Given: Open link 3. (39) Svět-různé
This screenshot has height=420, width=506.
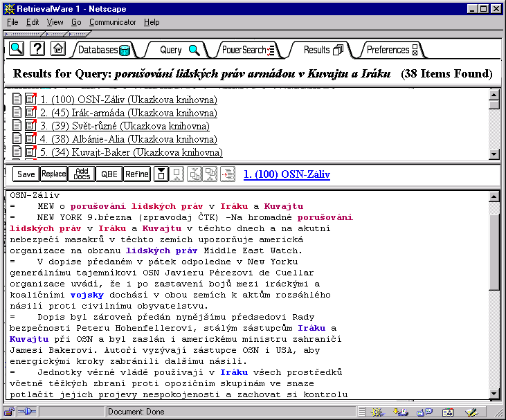Looking at the screenshot, I should pos(125,126).
